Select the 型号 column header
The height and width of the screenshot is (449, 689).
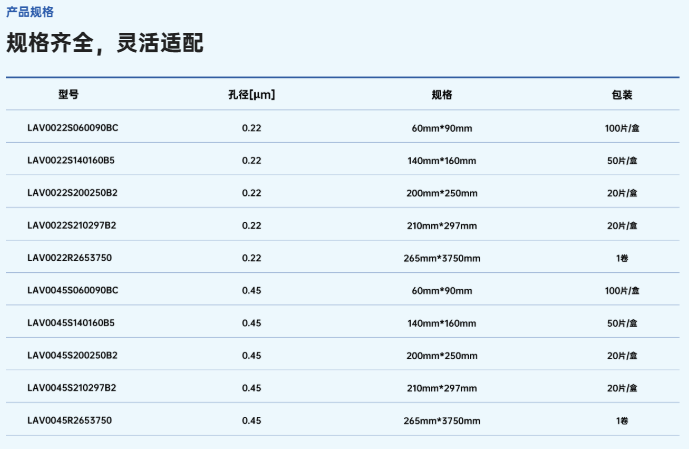(x=69, y=94)
